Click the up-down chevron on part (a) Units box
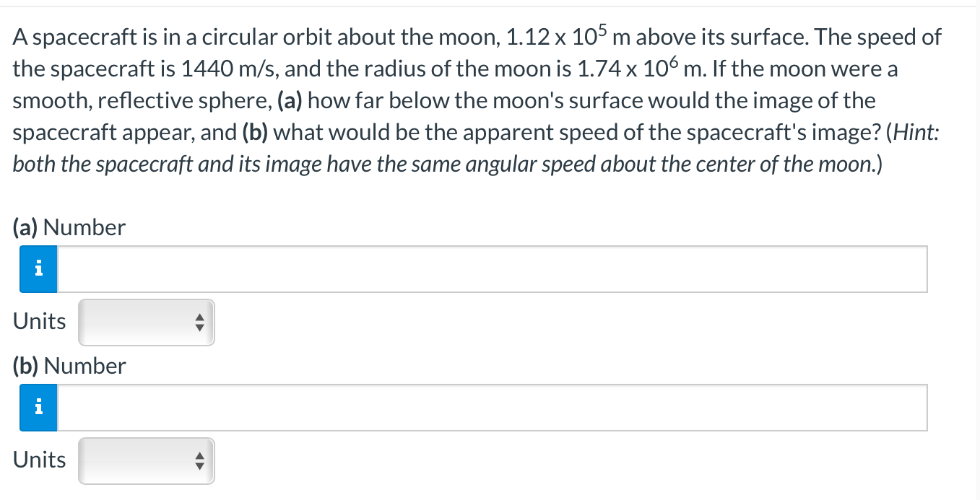The width and height of the screenshot is (980, 500). (x=200, y=323)
